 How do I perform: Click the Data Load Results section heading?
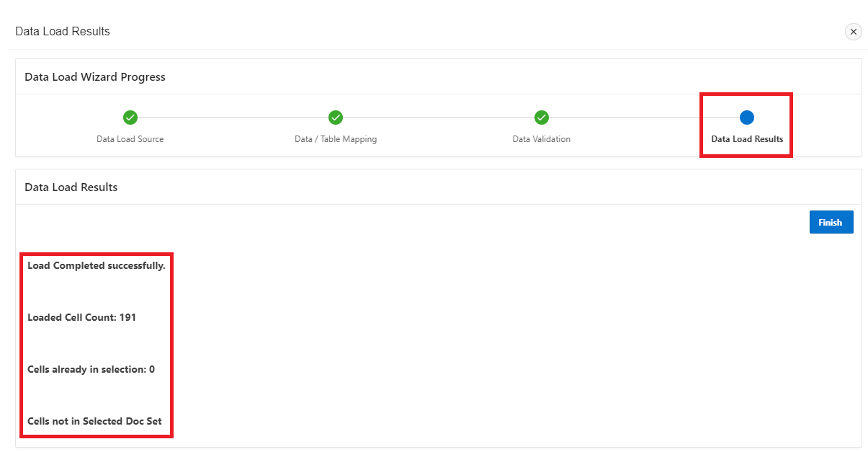click(71, 187)
